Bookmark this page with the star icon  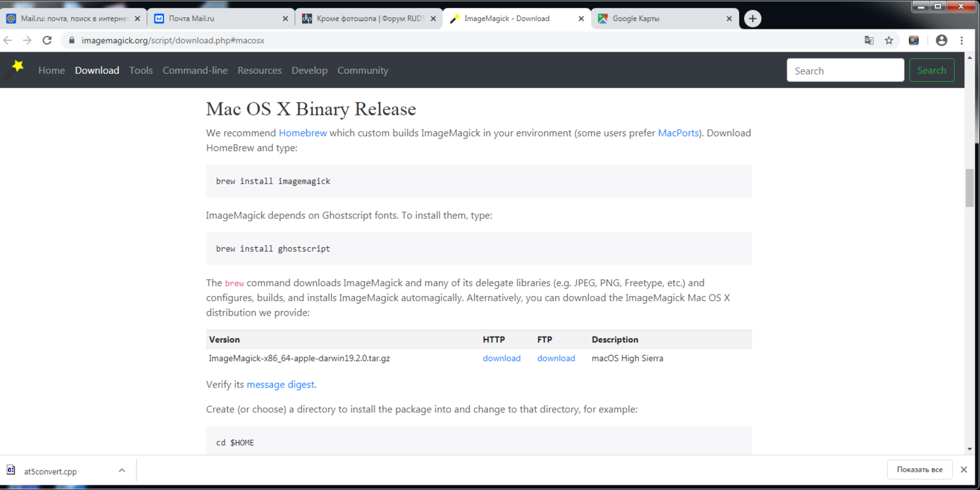889,41
